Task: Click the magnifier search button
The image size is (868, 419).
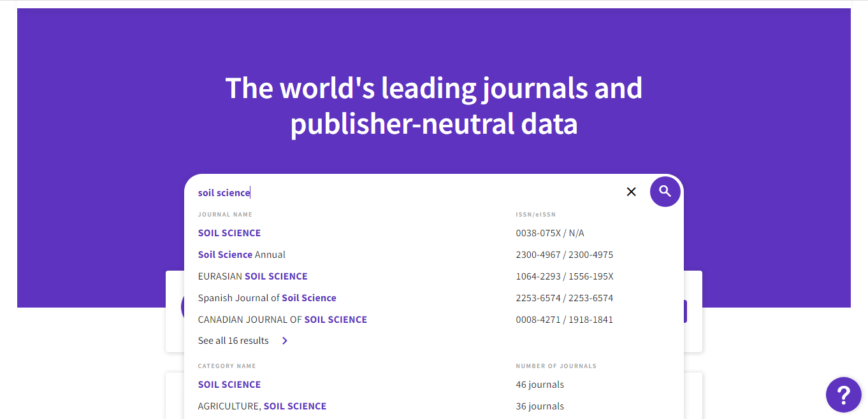Action: (x=665, y=191)
